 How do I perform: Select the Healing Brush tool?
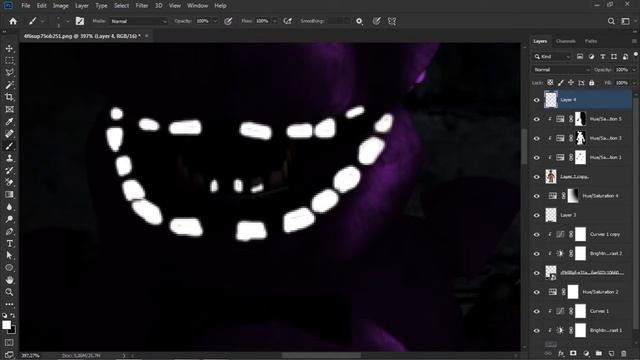[9, 134]
